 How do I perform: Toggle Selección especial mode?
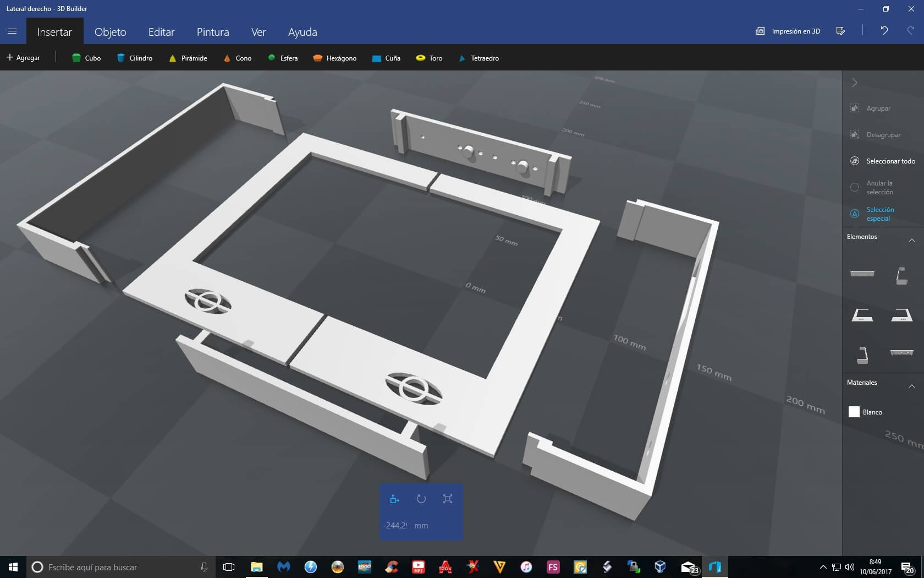[x=879, y=214]
